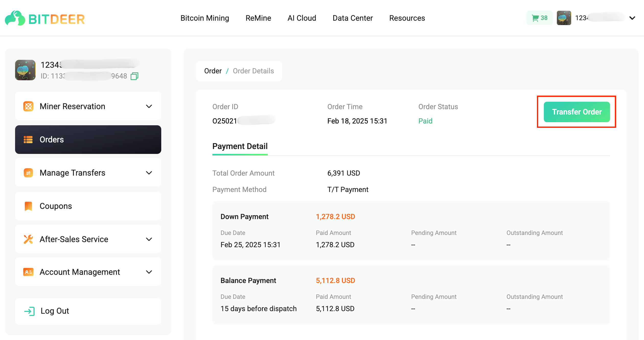Click the Log Out button
This screenshot has height=340, width=644.
pos(88,311)
